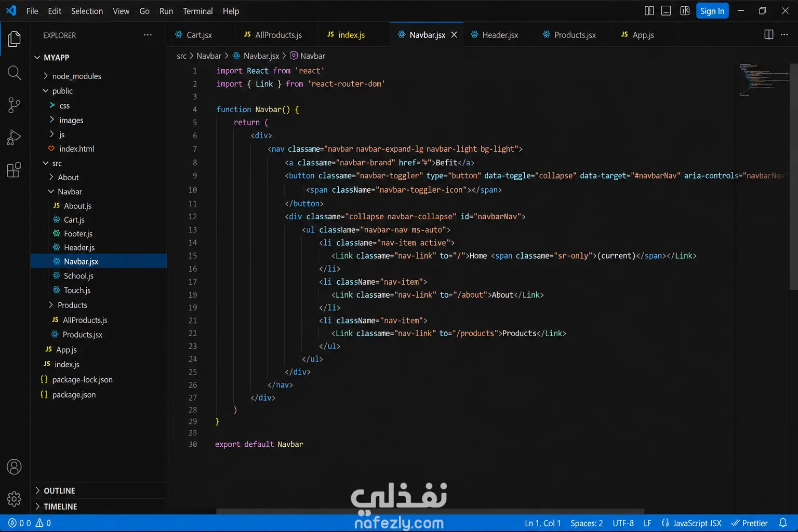Open the File menu

point(32,11)
